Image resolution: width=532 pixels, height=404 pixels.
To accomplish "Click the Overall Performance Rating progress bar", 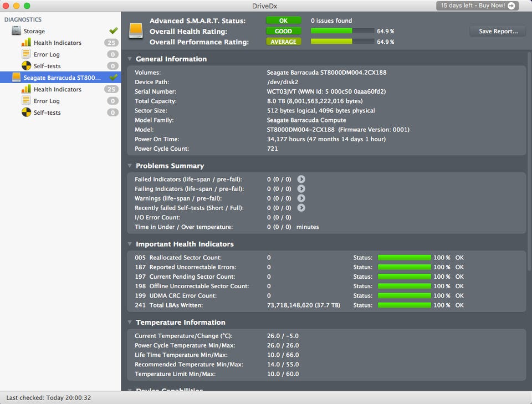I will click(x=342, y=42).
